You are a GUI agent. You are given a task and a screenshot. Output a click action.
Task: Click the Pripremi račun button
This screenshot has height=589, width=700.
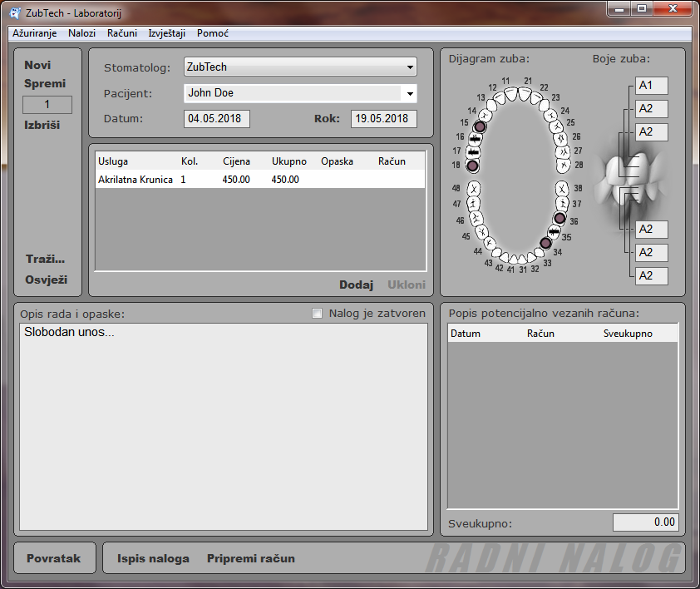point(250,558)
